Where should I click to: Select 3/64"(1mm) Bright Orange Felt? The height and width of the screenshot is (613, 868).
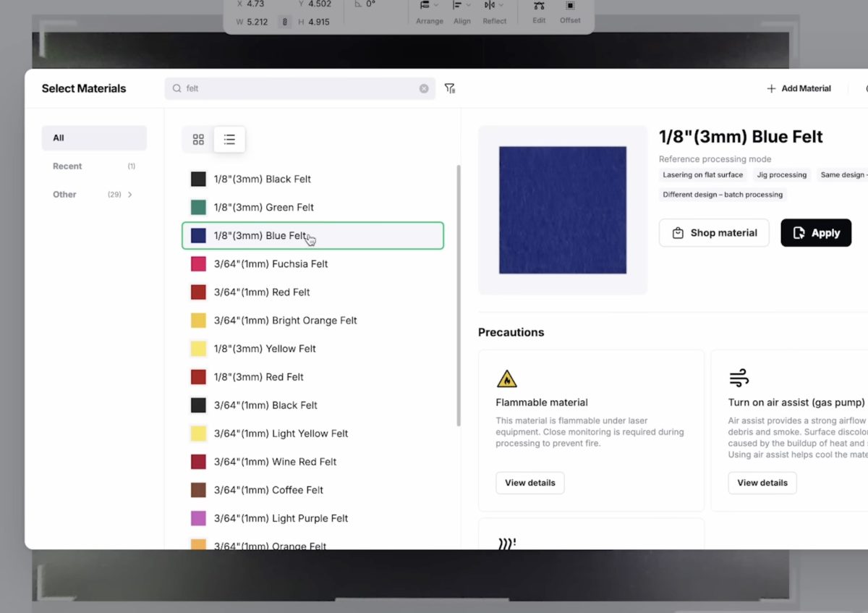[x=312, y=320]
